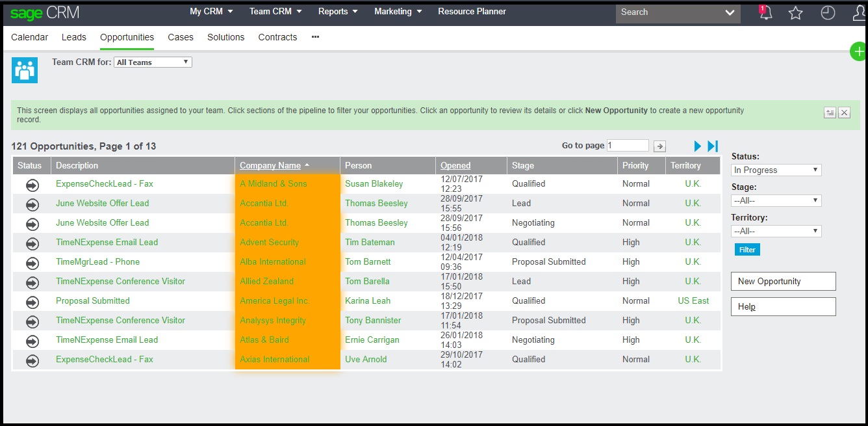Open the Proposal Submitted opportunity link
Viewport: 868px width, 426px height.
click(x=93, y=301)
